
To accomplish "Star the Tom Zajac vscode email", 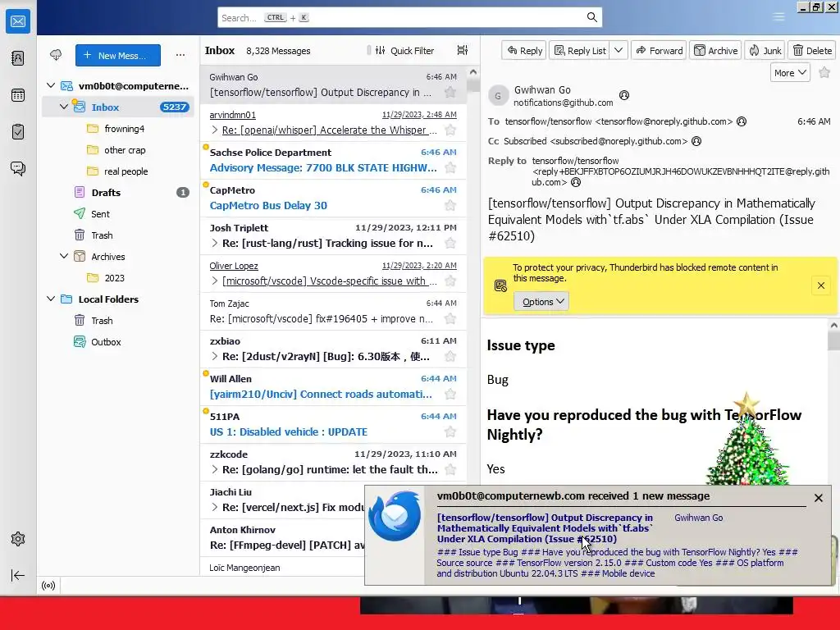I will click(450, 319).
